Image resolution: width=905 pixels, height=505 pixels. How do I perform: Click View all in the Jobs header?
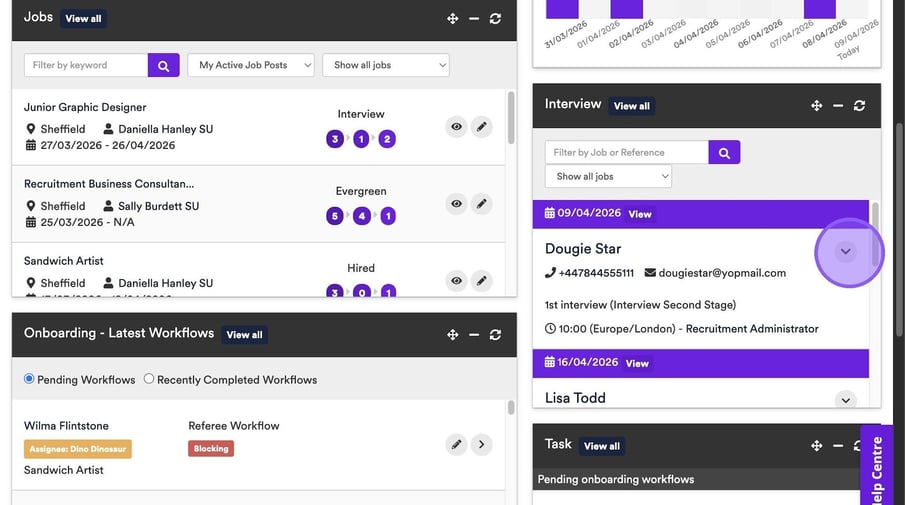82,18
